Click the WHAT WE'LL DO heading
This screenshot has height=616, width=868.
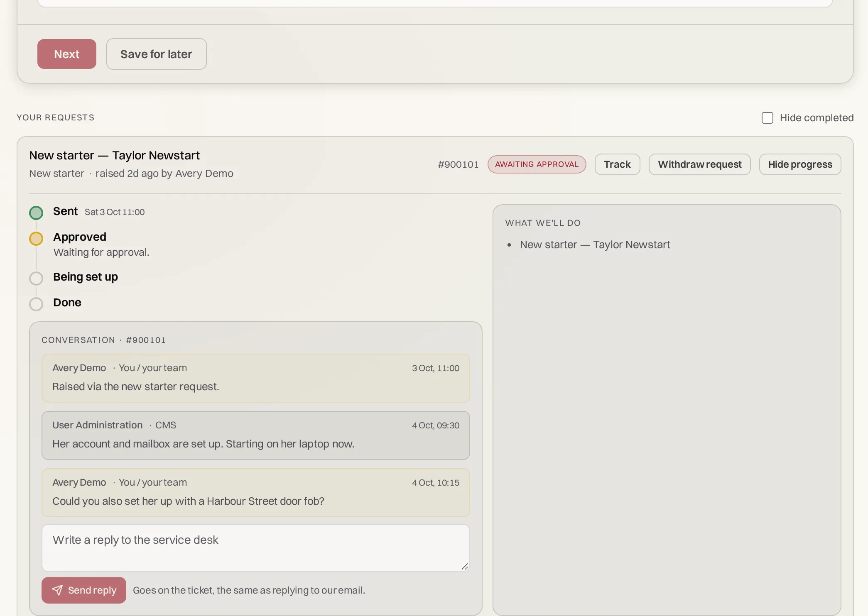click(x=543, y=223)
